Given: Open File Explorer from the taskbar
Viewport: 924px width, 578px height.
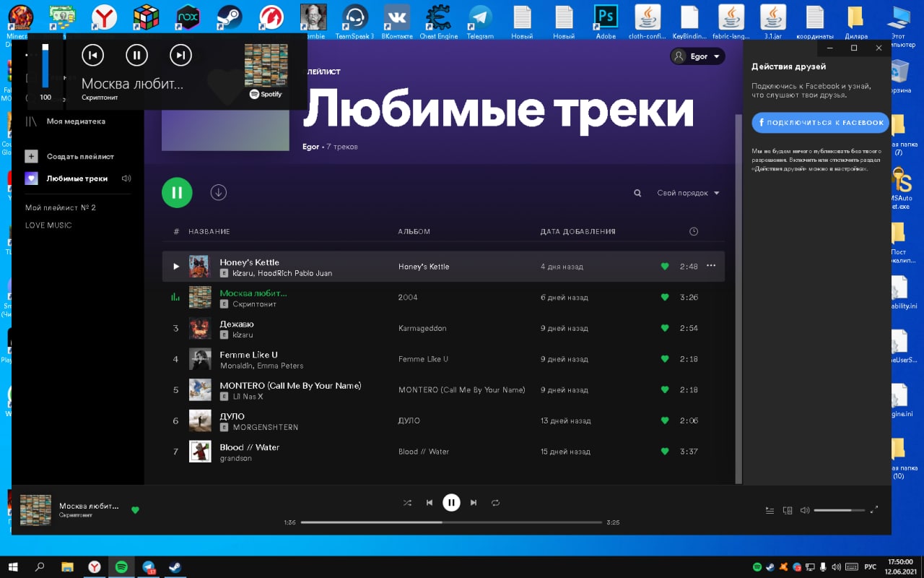Looking at the screenshot, I should pos(67,567).
